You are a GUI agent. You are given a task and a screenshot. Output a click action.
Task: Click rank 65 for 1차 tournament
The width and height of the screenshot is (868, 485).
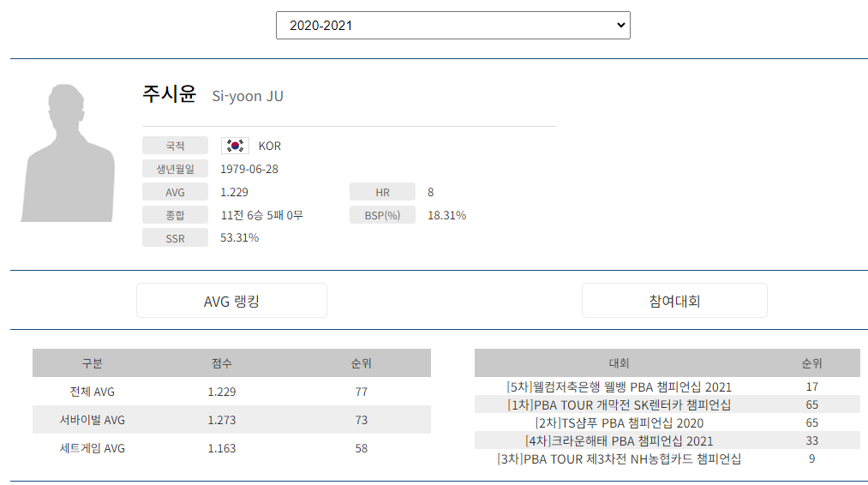812,404
